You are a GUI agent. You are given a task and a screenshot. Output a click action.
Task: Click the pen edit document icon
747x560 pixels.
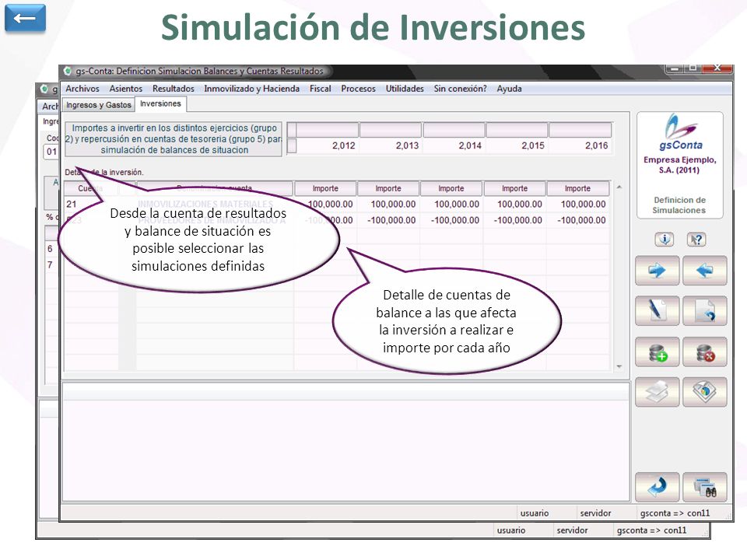tap(657, 311)
